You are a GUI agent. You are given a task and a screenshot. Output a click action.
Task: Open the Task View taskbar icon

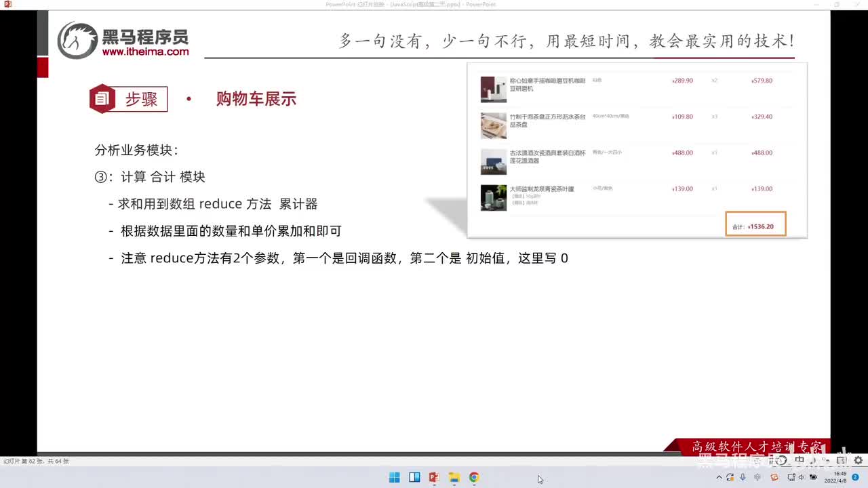pos(414,477)
